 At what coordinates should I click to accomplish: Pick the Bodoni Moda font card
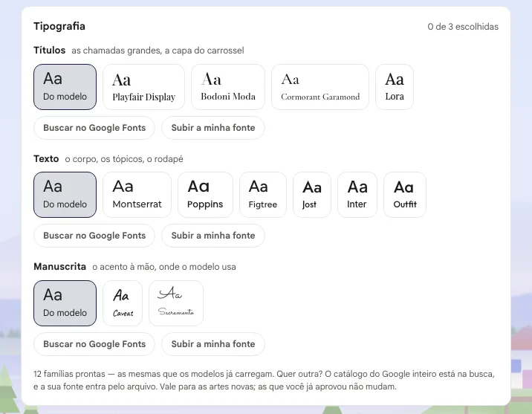coord(228,87)
